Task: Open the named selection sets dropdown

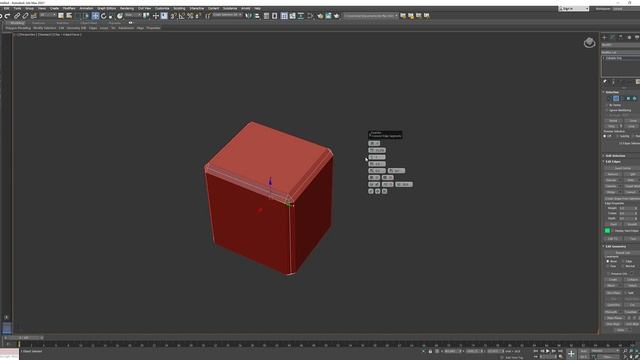Action: click(x=227, y=15)
